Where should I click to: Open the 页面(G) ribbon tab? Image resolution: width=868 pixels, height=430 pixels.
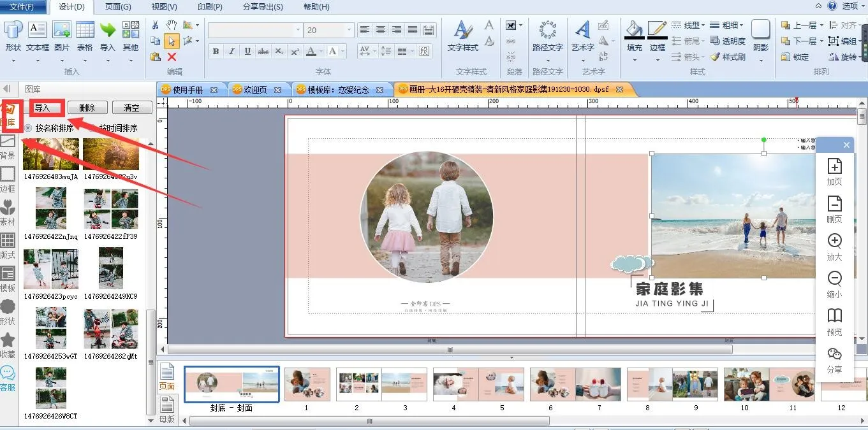pyautogui.click(x=118, y=7)
